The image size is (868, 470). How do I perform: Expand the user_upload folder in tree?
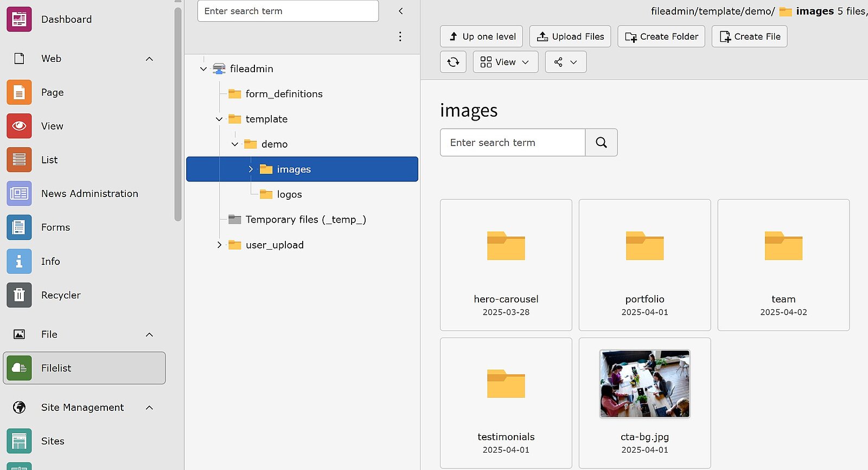pyautogui.click(x=219, y=245)
